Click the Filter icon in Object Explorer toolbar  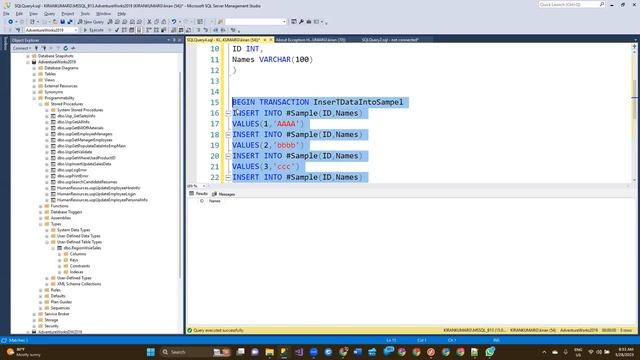pyautogui.click(x=58, y=48)
